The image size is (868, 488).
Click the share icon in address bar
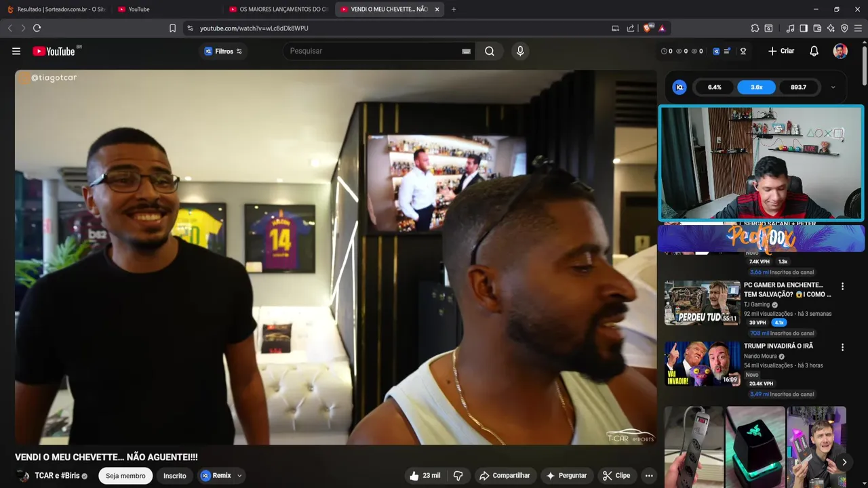click(631, 28)
